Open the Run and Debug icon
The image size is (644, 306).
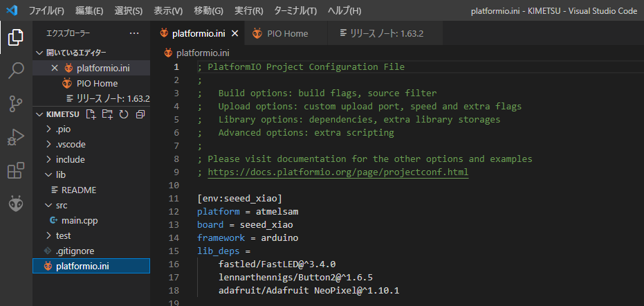(x=16, y=137)
